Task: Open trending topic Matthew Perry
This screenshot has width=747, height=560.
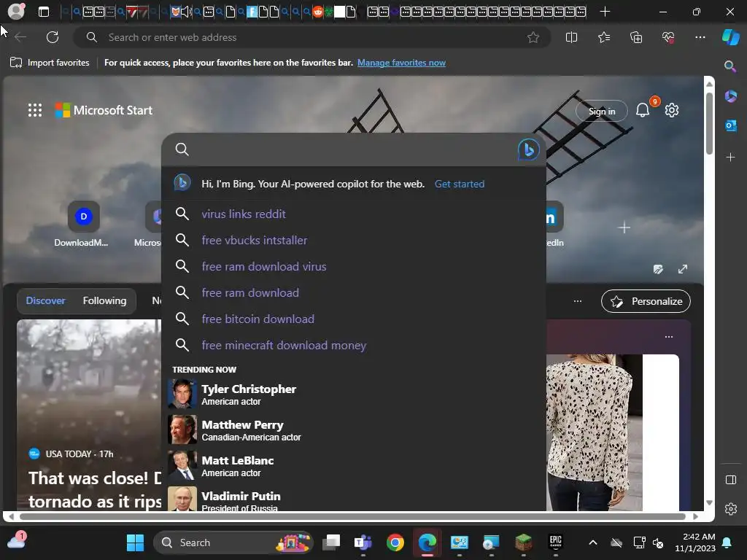Action: (x=354, y=430)
